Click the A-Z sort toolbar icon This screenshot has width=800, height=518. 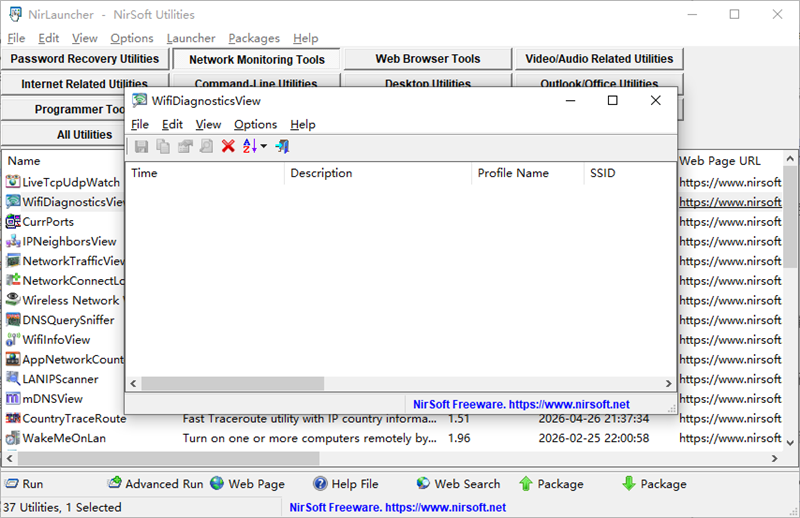click(x=249, y=147)
